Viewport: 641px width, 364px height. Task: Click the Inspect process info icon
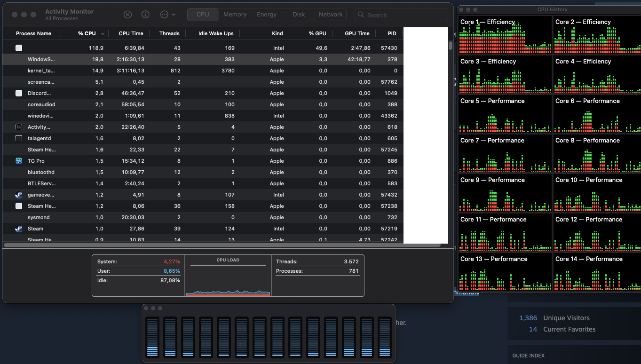[146, 15]
